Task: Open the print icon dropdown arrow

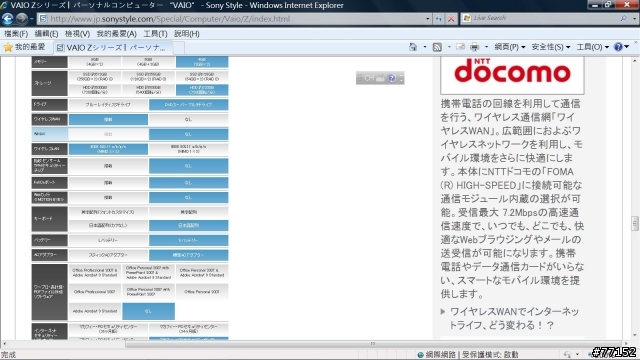Action: (x=486, y=47)
